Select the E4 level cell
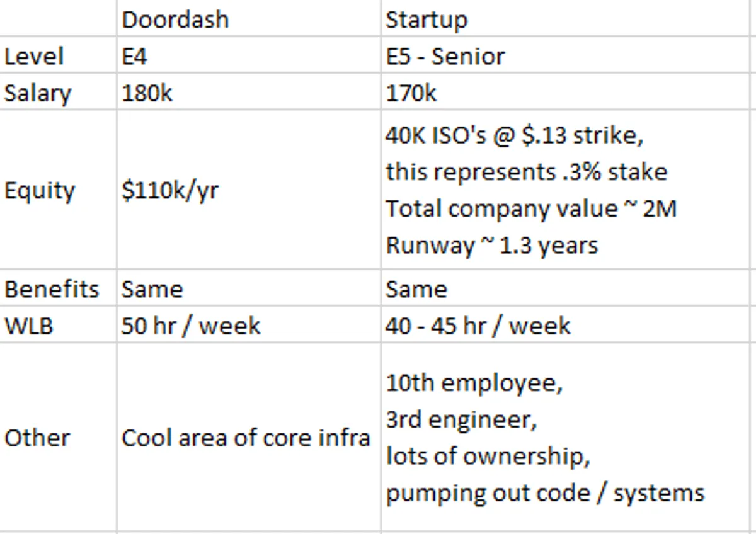Viewport: 756px width, 534px height. click(x=135, y=57)
